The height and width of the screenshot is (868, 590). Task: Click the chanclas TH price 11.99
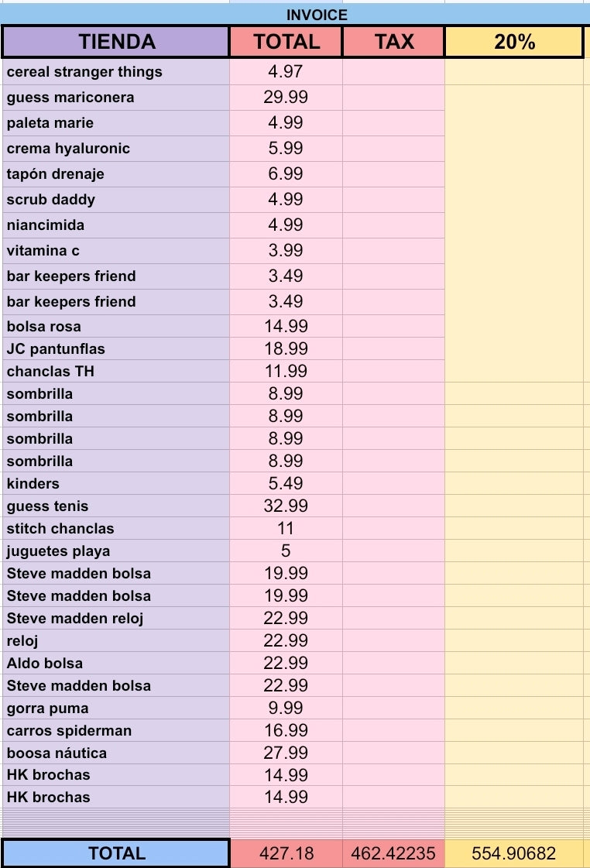[286, 371]
